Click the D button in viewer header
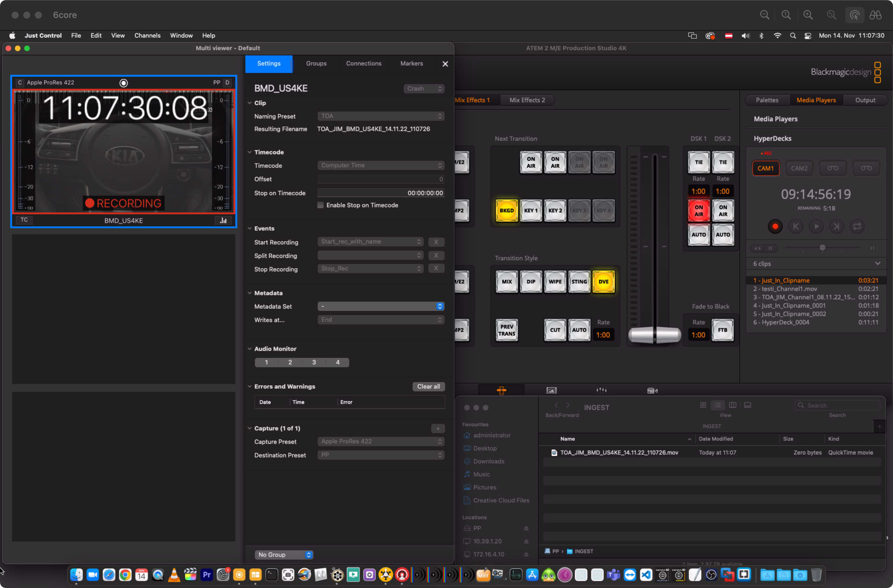Viewport: 893px width, 588px height. (x=227, y=83)
